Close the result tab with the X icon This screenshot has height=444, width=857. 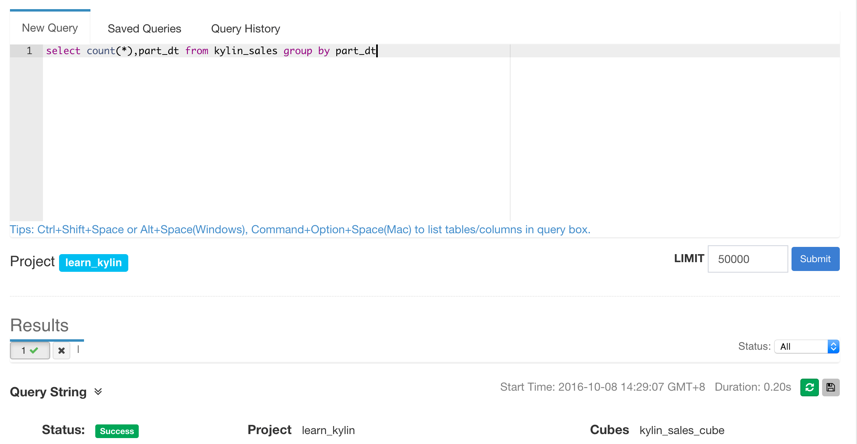pyautogui.click(x=61, y=351)
